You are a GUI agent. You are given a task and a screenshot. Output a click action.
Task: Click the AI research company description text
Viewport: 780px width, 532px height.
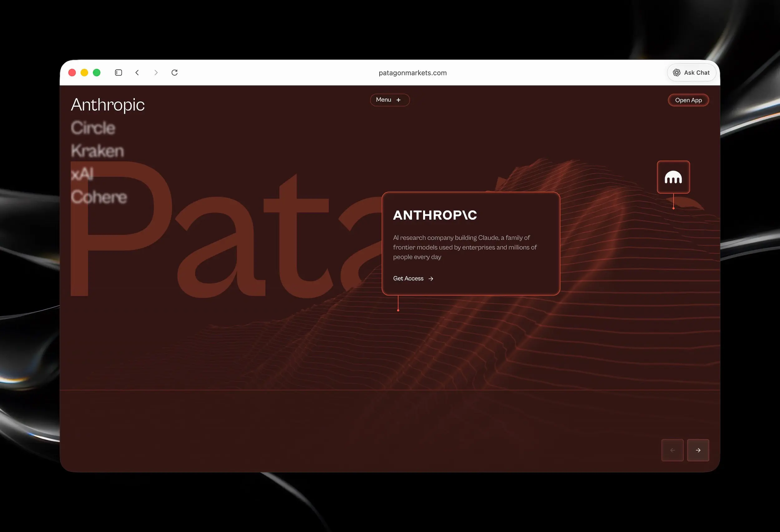pyautogui.click(x=465, y=247)
